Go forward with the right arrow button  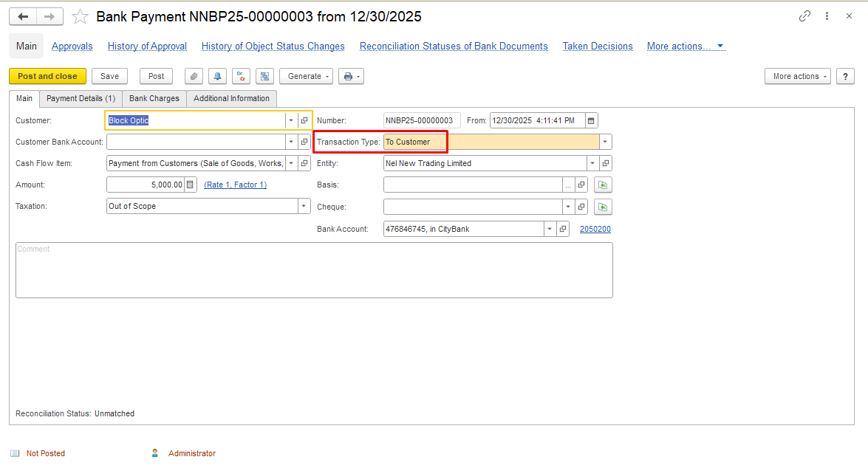[x=49, y=16]
